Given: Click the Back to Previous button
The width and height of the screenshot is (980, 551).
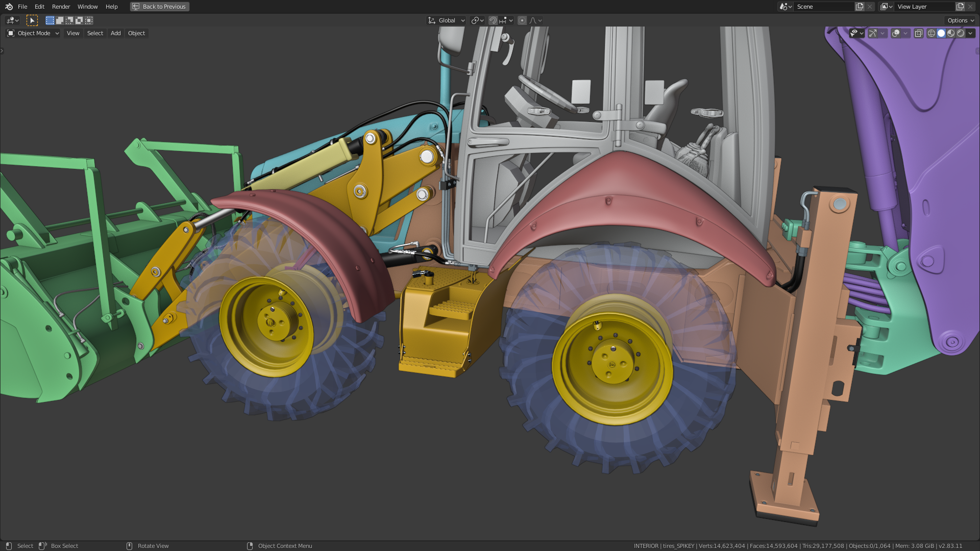Looking at the screenshot, I should click(x=160, y=7).
